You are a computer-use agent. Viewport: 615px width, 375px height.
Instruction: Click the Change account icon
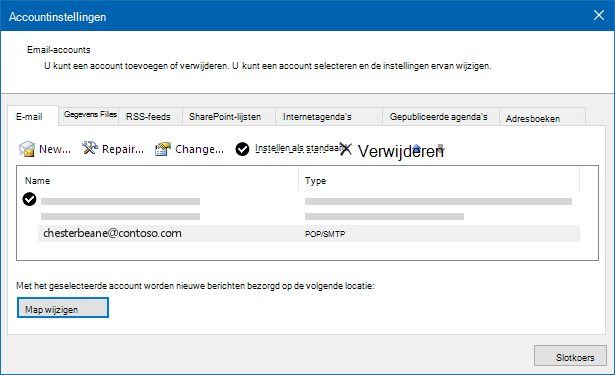163,149
